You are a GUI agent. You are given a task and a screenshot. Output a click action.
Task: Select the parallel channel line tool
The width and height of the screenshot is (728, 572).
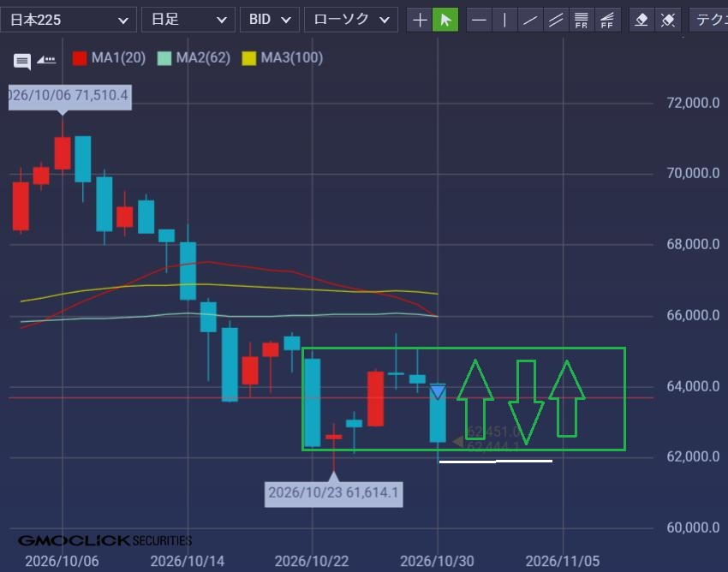coord(556,20)
